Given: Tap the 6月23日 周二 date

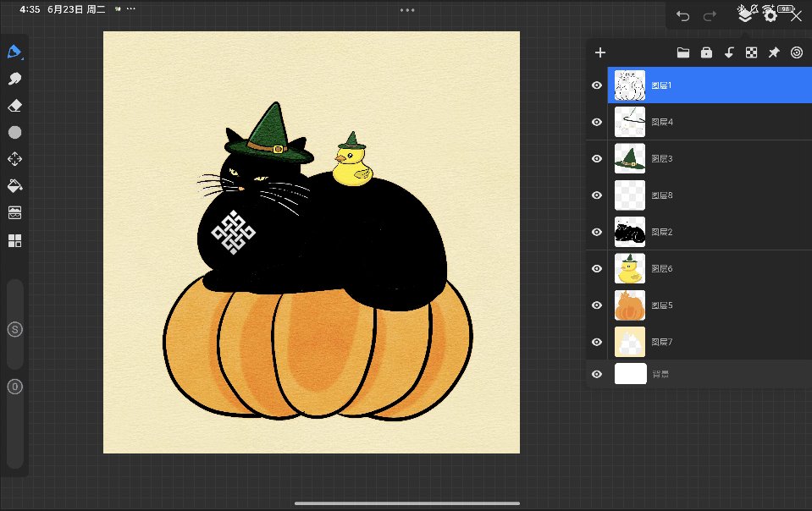Looking at the screenshot, I should click(x=76, y=9).
